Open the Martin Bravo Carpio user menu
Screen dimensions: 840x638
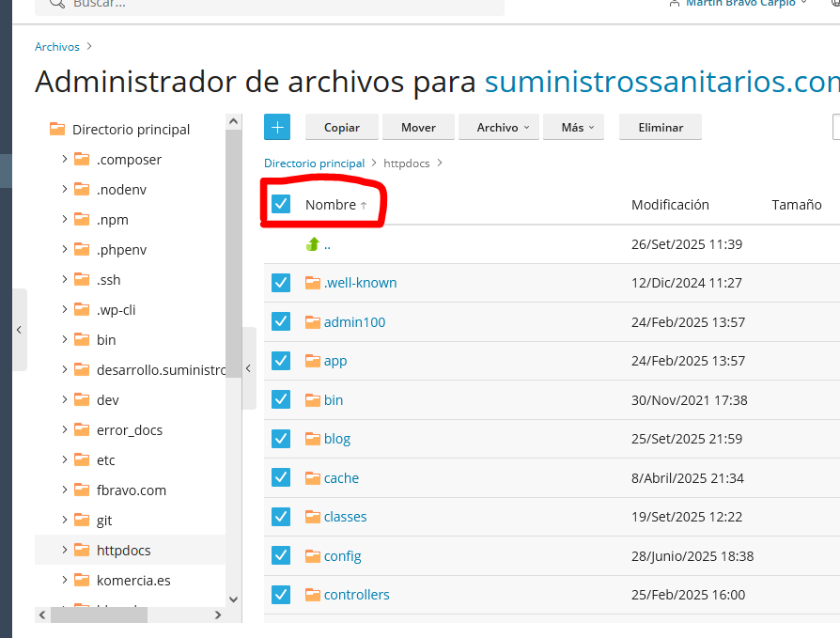(739, 4)
